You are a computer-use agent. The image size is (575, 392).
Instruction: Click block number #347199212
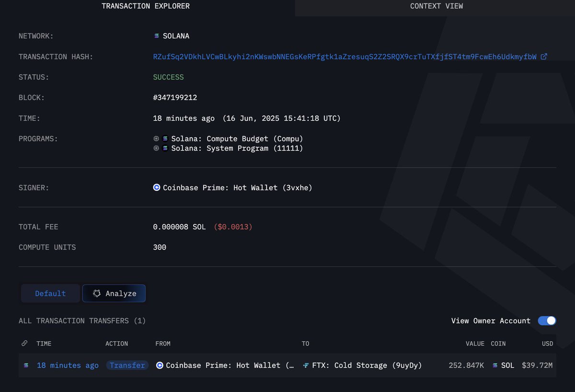click(x=175, y=98)
